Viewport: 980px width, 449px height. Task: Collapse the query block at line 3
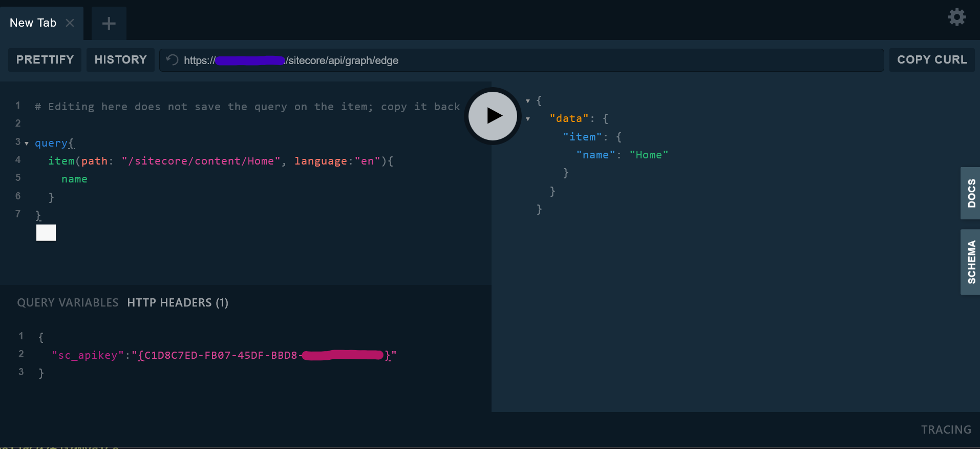[27, 144]
